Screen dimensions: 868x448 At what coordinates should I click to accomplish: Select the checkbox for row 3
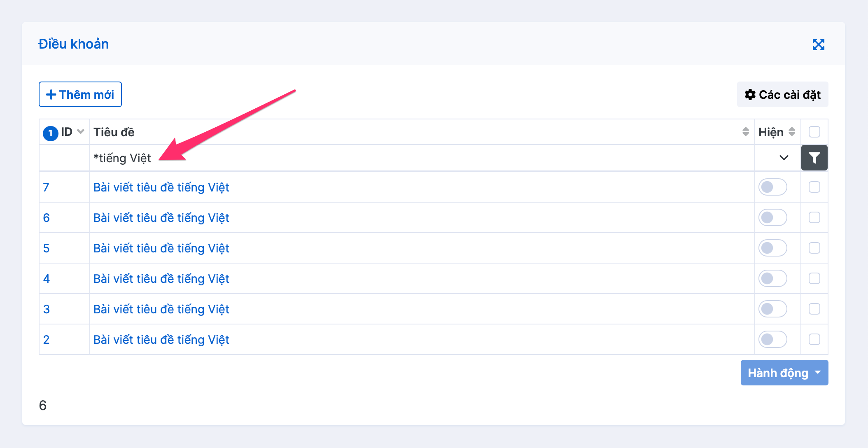814,309
